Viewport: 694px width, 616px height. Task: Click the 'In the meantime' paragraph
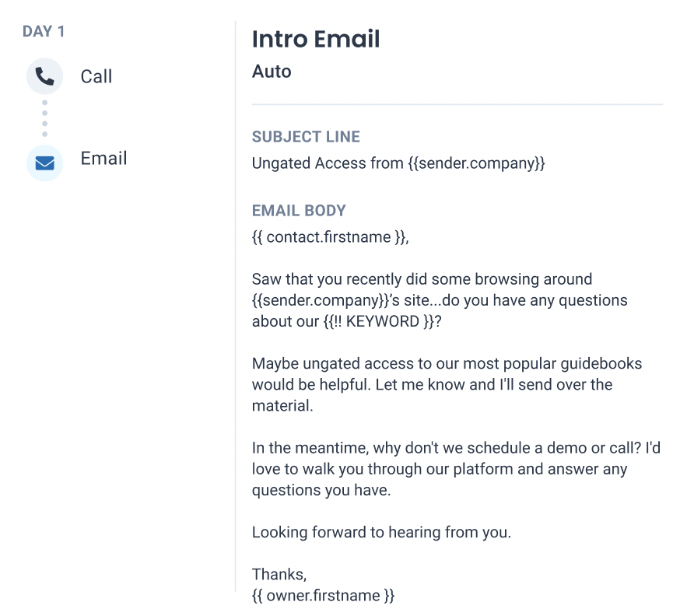pyautogui.click(x=456, y=469)
